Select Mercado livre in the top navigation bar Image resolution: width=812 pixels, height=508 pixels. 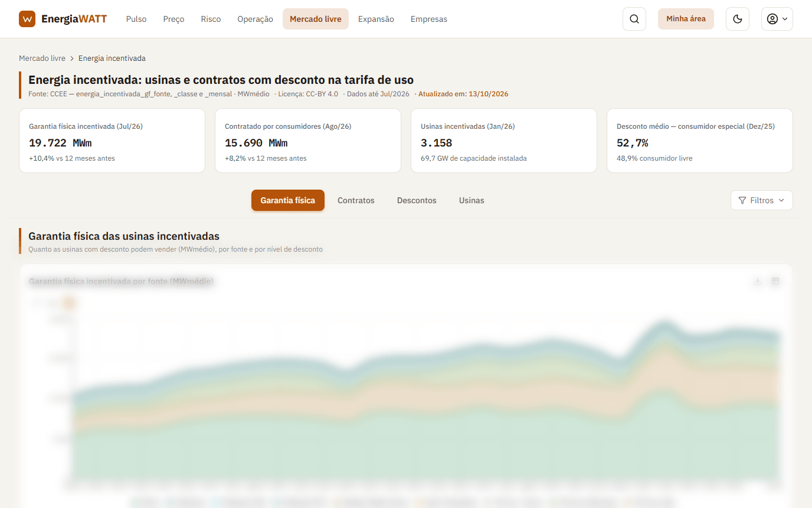(316, 19)
